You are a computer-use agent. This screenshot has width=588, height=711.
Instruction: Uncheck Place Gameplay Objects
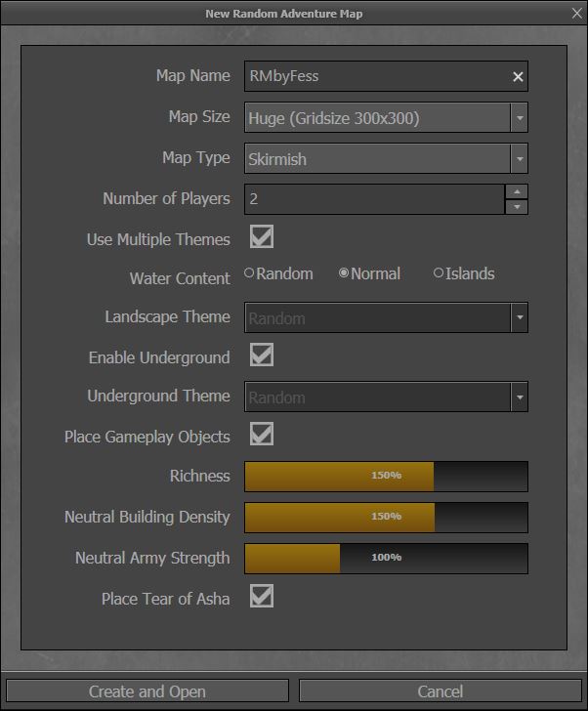point(261,435)
